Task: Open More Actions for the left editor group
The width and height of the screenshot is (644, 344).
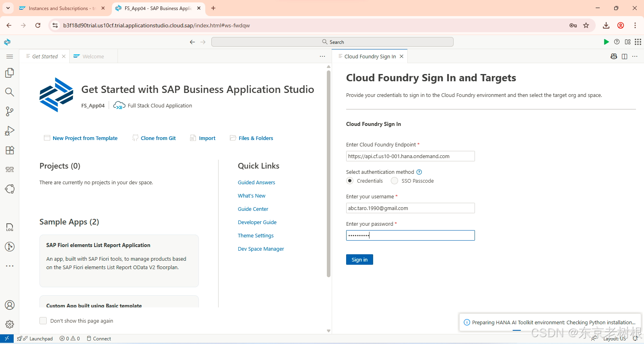Action: 322,56
